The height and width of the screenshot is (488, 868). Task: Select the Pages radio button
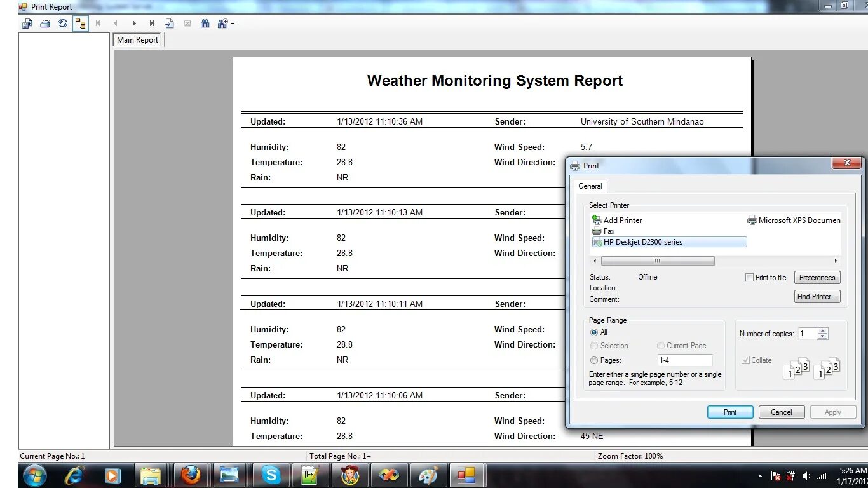coord(593,360)
